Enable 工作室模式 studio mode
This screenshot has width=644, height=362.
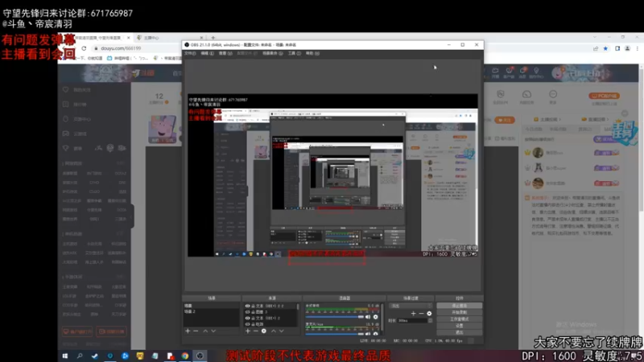[459, 319]
